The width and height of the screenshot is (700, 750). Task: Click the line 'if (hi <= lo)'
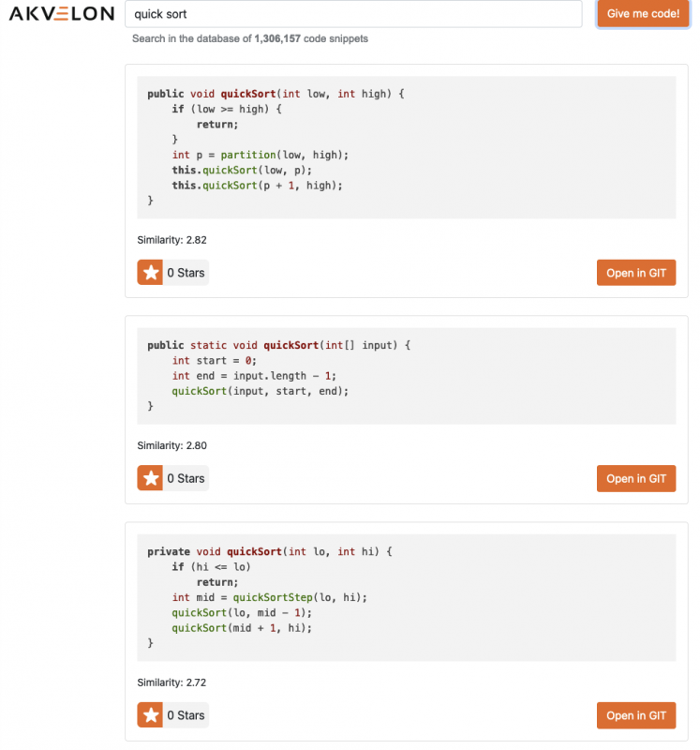click(x=212, y=567)
